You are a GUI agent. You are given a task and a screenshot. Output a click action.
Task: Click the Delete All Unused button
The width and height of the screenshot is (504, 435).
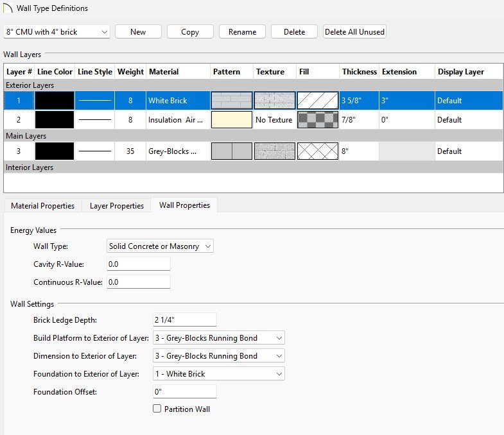[x=354, y=31]
